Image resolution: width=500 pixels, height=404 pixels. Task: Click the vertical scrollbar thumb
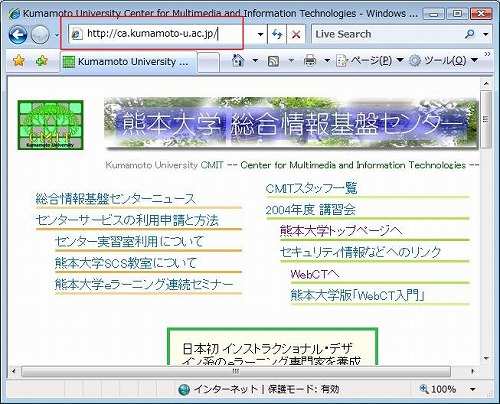point(486,119)
